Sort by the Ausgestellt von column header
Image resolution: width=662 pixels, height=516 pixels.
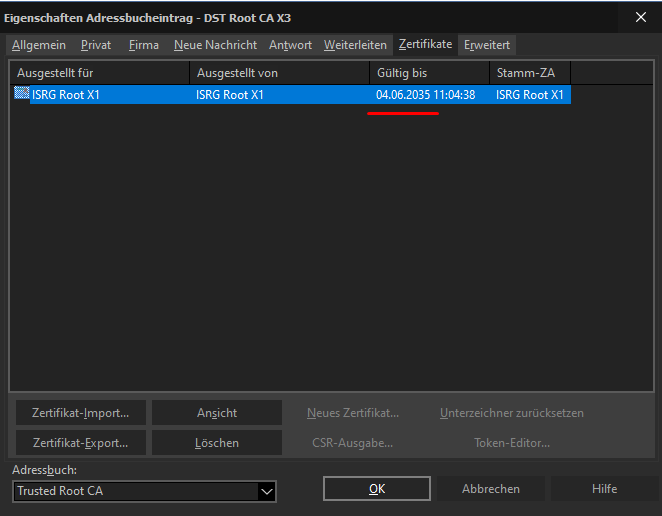[x=279, y=73]
